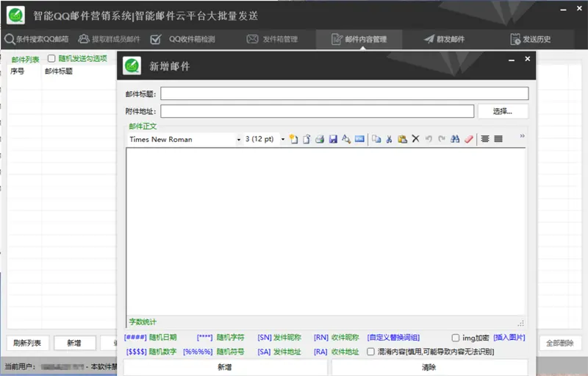
Task: Insert [****] 随机字符 placeholder
Action: [x=220, y=337]
